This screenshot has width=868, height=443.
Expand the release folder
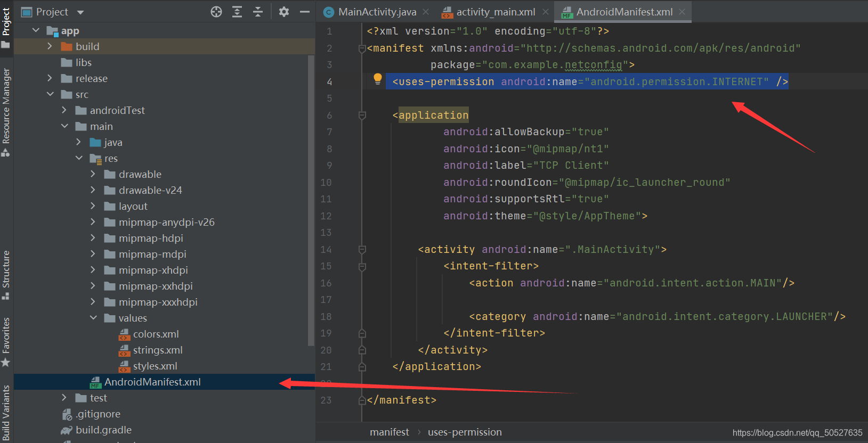50,78
